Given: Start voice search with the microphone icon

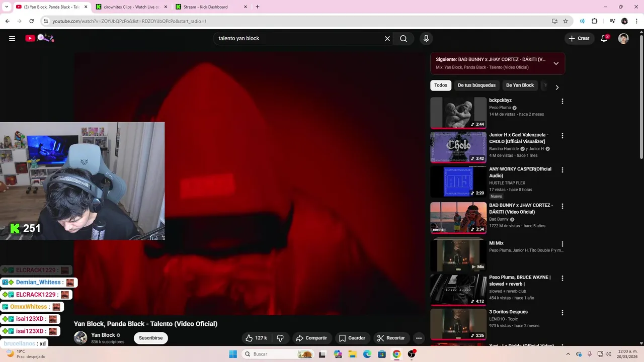Looking at the screenshot, I should pos(426,38).
